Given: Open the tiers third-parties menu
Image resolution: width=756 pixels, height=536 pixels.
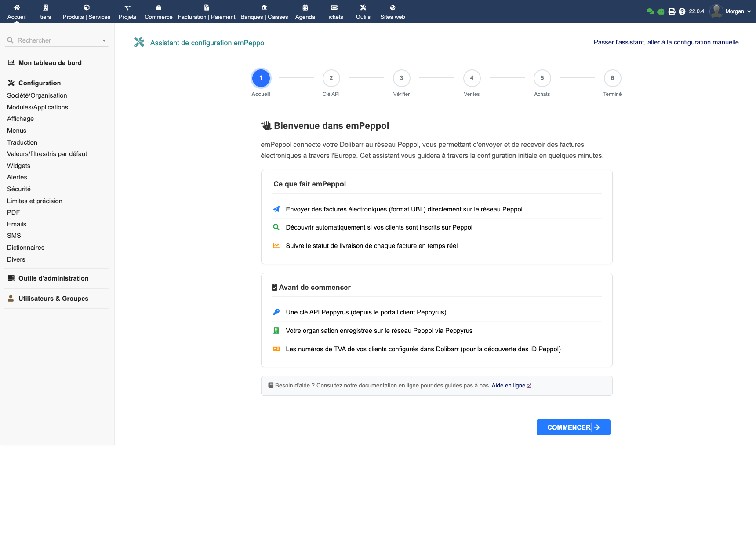Looking at the screenshot, I should pyautogui.click(x=46, y=12).
